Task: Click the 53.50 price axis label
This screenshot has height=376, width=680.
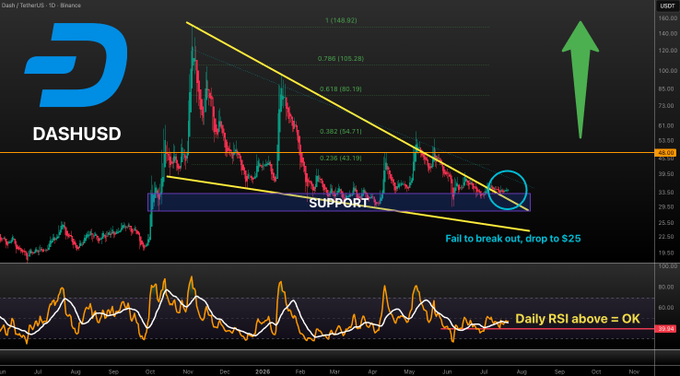Action: [x=667, y=141]
